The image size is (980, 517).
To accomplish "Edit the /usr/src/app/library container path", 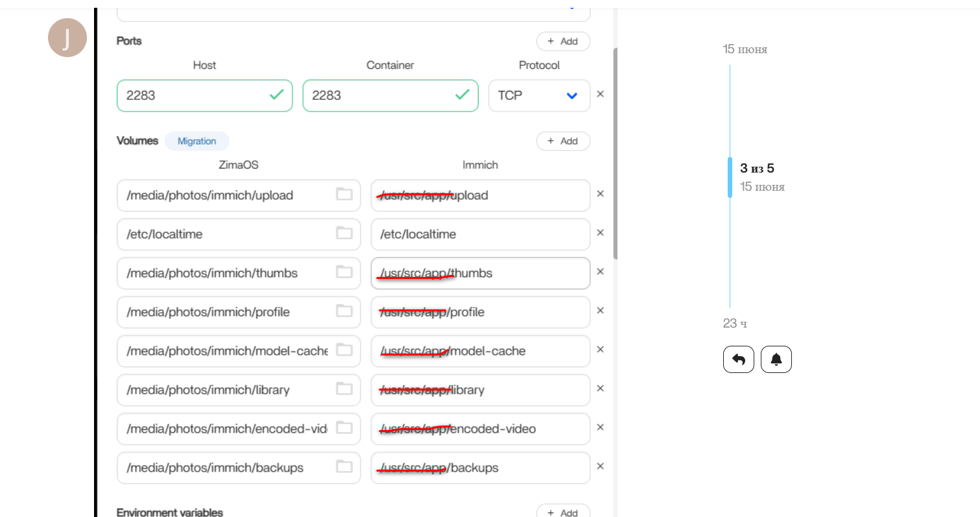I will coord(481,390).
